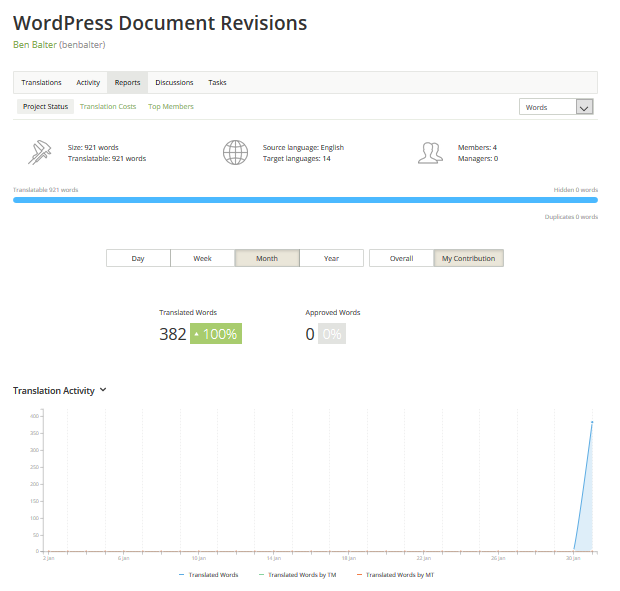The height and width of the screenshot is (591, 620).
Task: Select the Day time range
Action: tap(138, 258)
